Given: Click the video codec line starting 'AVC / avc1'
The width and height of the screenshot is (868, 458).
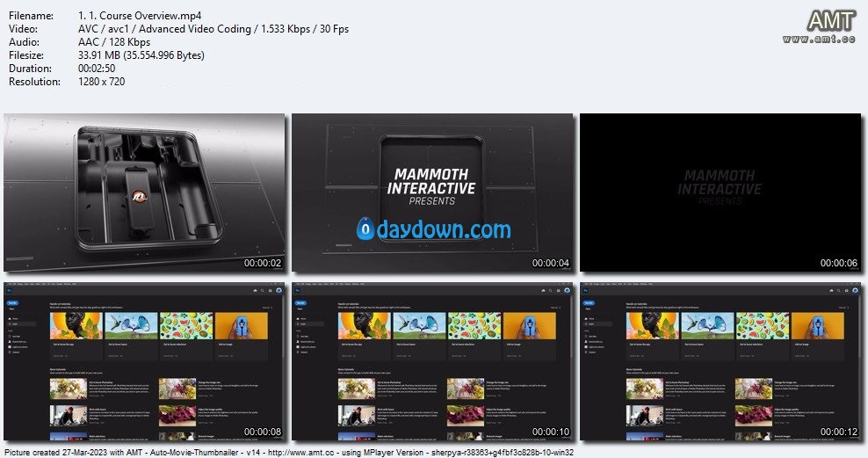Looking at the screenshot, I should coord(213,29).
